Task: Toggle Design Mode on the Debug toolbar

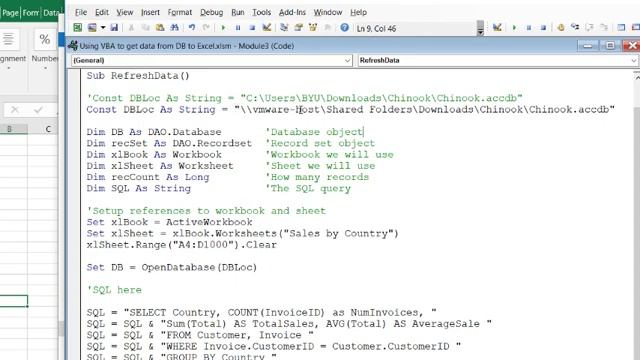Action: [x=497, y=28]
